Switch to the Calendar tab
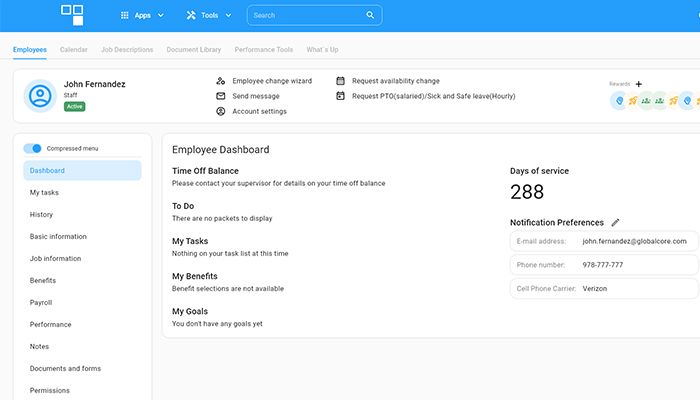 73,49
